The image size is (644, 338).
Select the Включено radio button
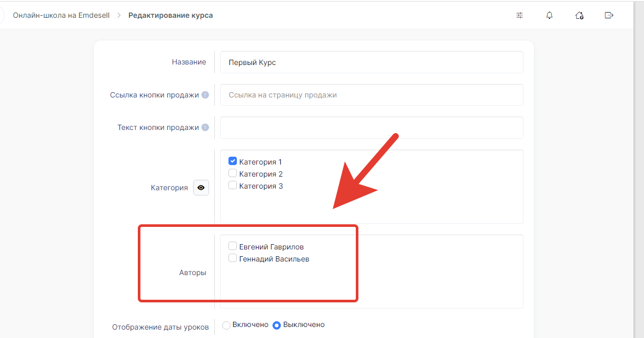coord(226,325)
